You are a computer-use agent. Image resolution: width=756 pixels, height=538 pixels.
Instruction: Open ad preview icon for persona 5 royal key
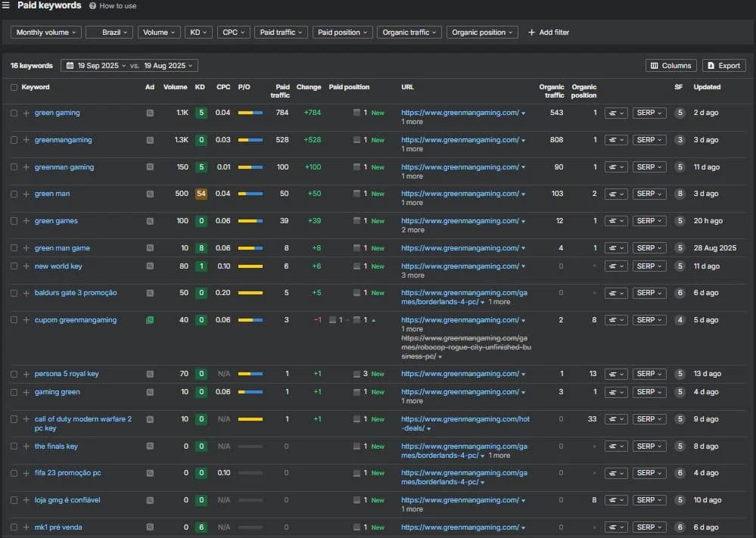pyautogui.click(x=150, y=374)
